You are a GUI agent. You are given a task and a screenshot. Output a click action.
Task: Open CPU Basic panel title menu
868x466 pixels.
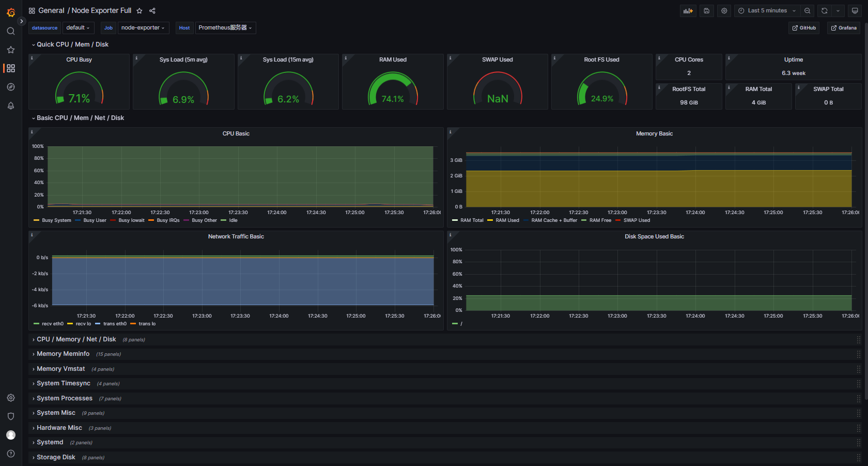pyautogui.click(x=236, y=133)
